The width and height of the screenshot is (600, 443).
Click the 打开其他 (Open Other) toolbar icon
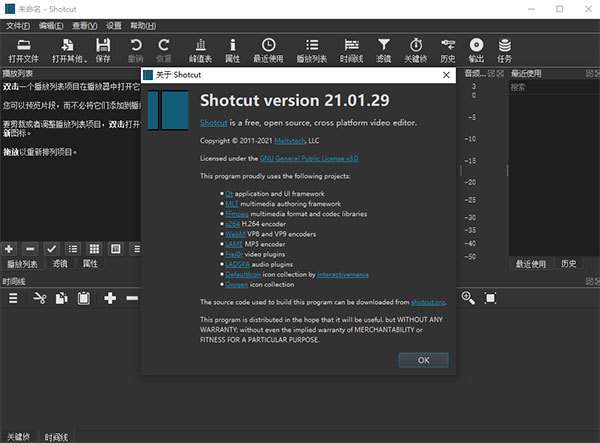69,50
